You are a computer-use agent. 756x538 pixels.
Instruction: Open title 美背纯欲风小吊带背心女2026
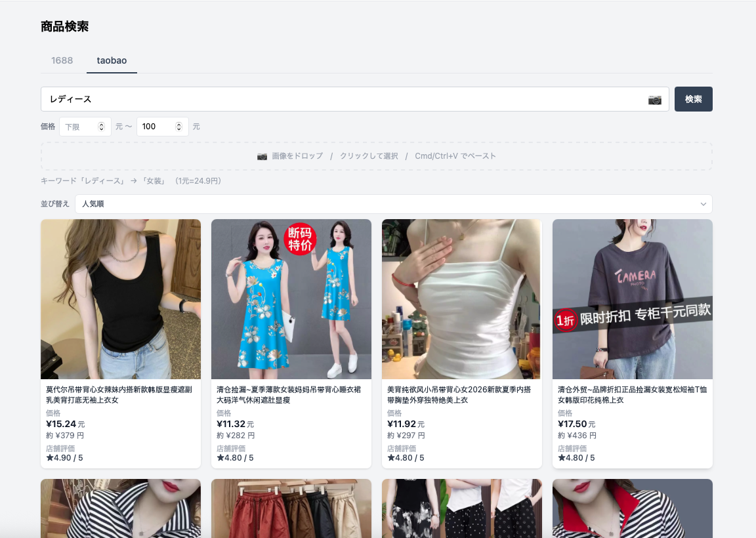[459, 395]
